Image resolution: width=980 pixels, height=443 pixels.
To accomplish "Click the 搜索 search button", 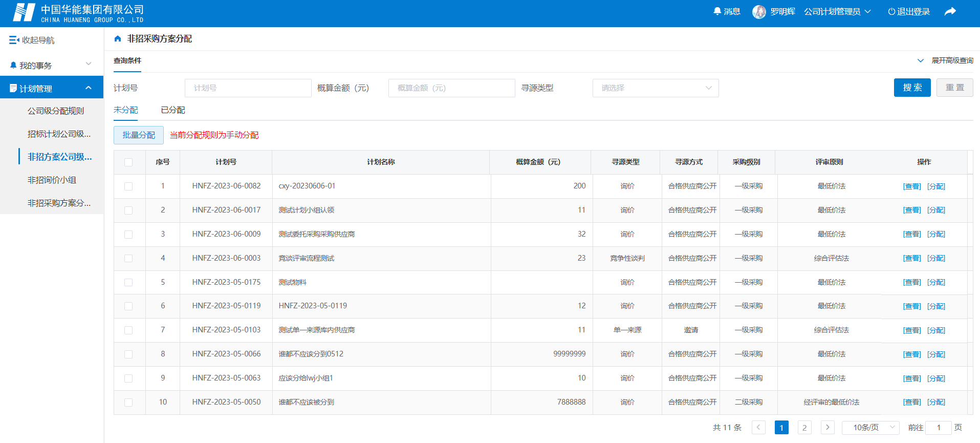I will (912, 88).
